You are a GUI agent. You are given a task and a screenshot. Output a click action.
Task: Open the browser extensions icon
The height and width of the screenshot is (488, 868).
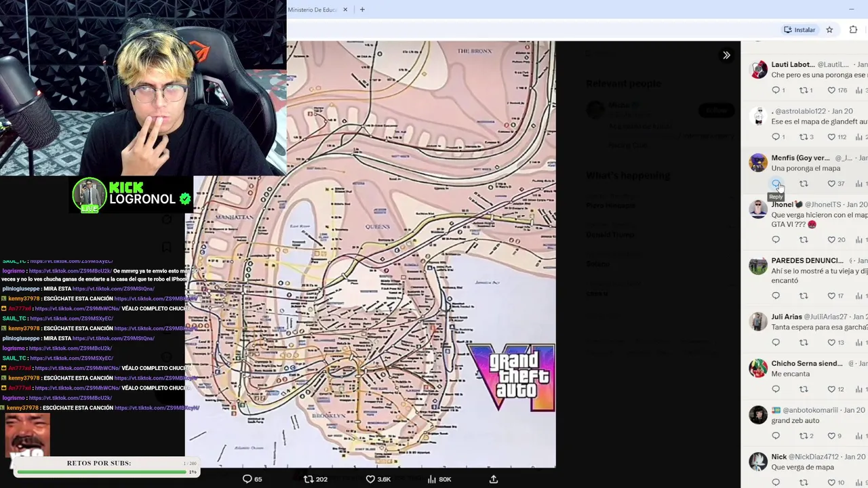[853, 30]
